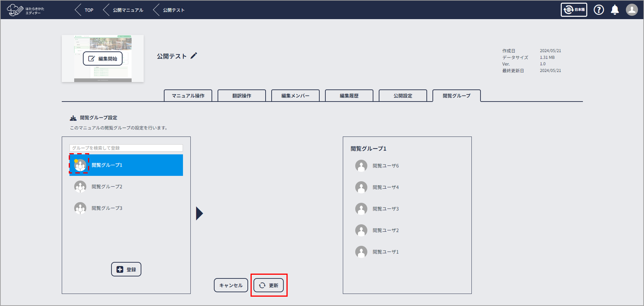
Task: Click the 登録 register button
Action: (126, 269)
